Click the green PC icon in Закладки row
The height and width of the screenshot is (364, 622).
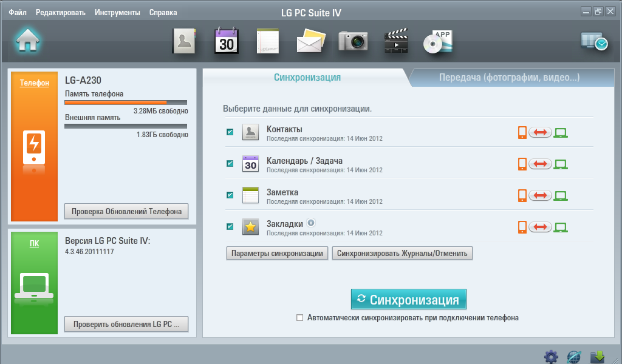click(x=561, y=227)
